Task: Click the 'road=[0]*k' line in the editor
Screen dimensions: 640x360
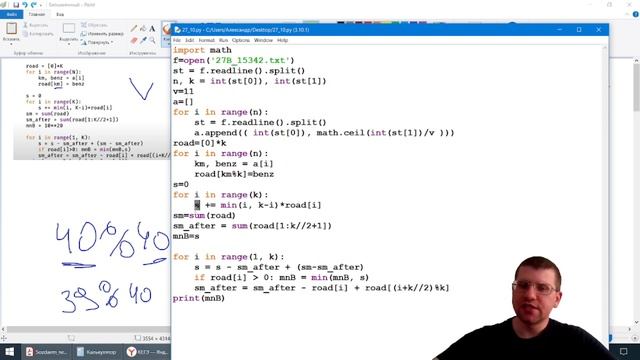Action: (200, 143)
